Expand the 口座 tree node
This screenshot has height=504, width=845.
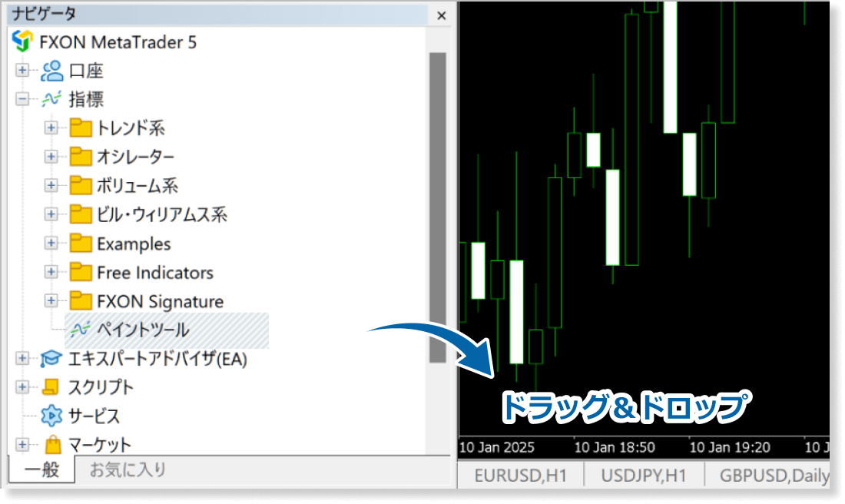point(22,71)
